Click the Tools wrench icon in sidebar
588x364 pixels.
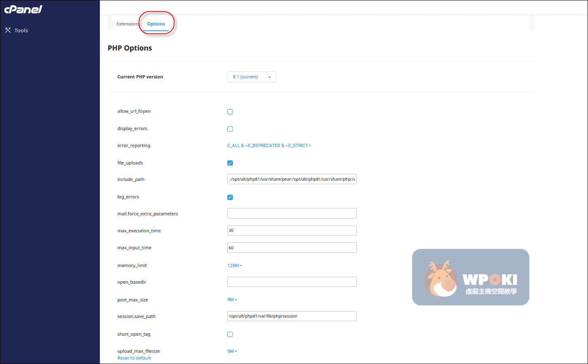(x=8, y=30)
